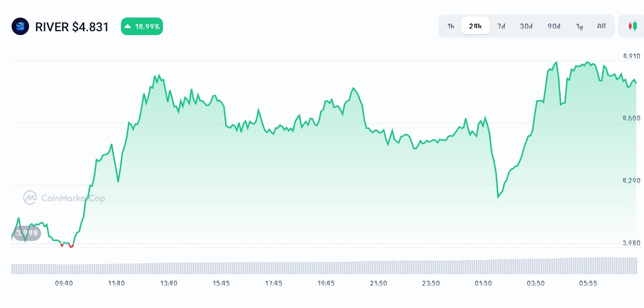644x308 pixels.
Task: Select the 1h timeframe tab
Action: (451, 26)
